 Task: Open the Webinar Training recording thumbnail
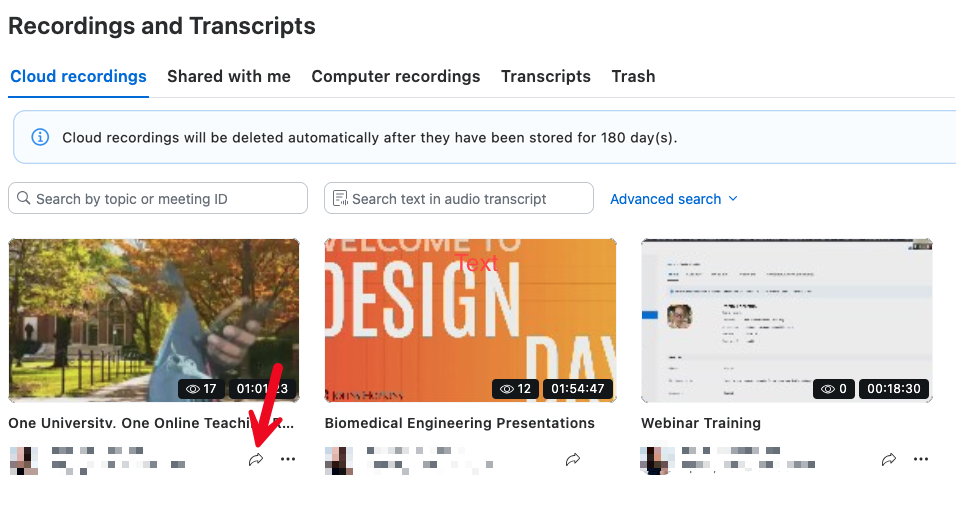(787, 320)
